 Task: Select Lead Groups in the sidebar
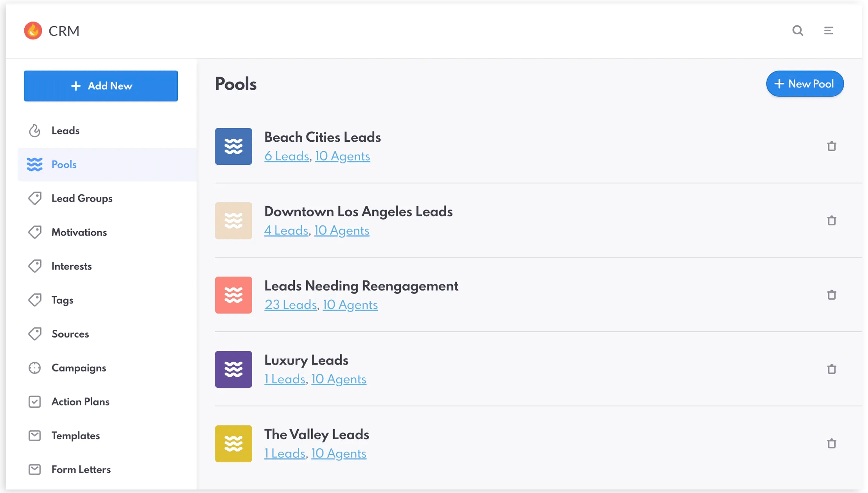pos(81,198)
